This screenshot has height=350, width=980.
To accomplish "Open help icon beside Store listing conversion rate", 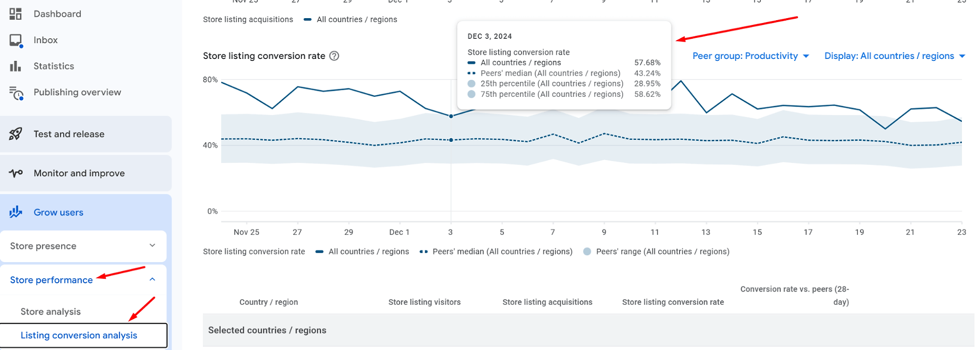I will click(334, 56).
